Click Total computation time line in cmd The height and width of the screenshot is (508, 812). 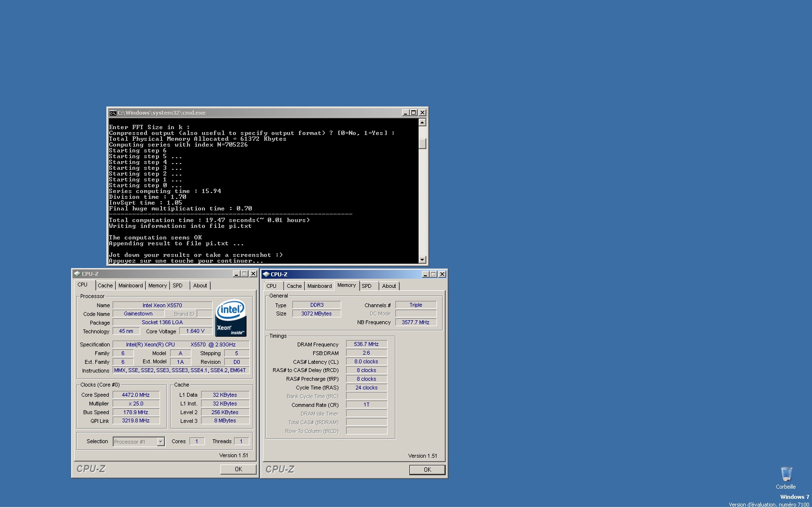click(x=209, y=220)
